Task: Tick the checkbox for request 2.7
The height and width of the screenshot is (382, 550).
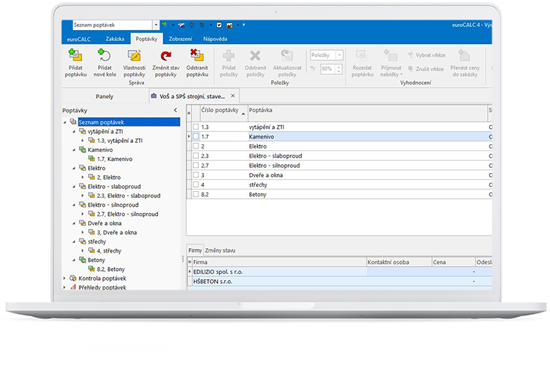Action: coord(196,165)
